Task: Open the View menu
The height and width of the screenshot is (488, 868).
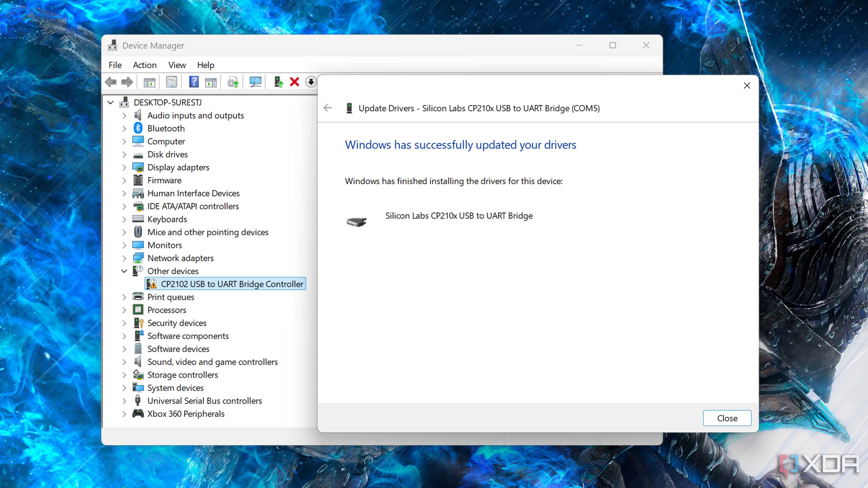Action: tap(177, 65)
